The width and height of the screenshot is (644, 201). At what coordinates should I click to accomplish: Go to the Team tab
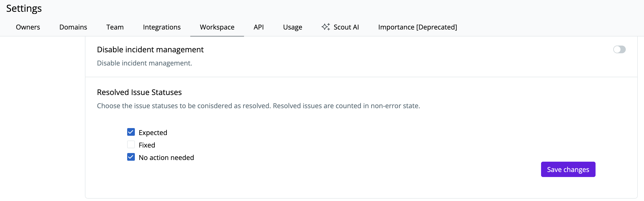pos(115,27)
